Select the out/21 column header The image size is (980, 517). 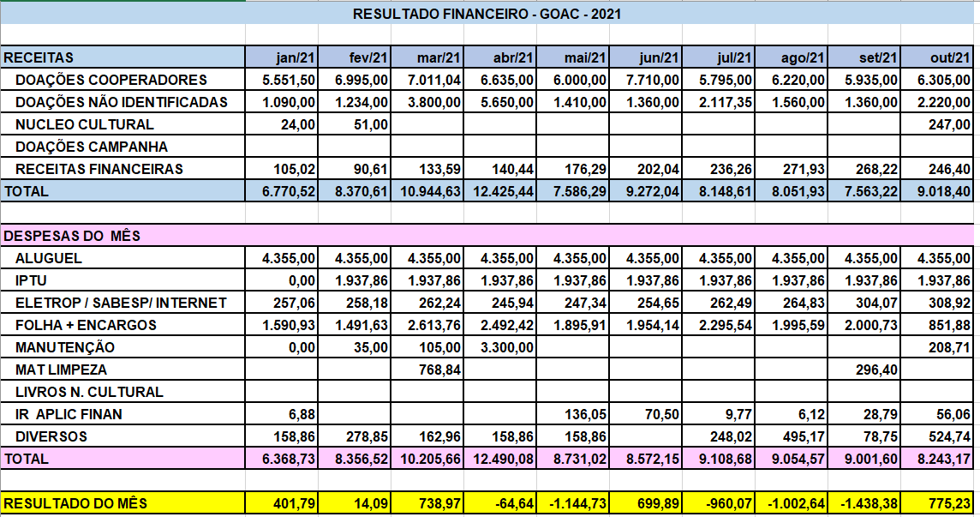[937, 57]
